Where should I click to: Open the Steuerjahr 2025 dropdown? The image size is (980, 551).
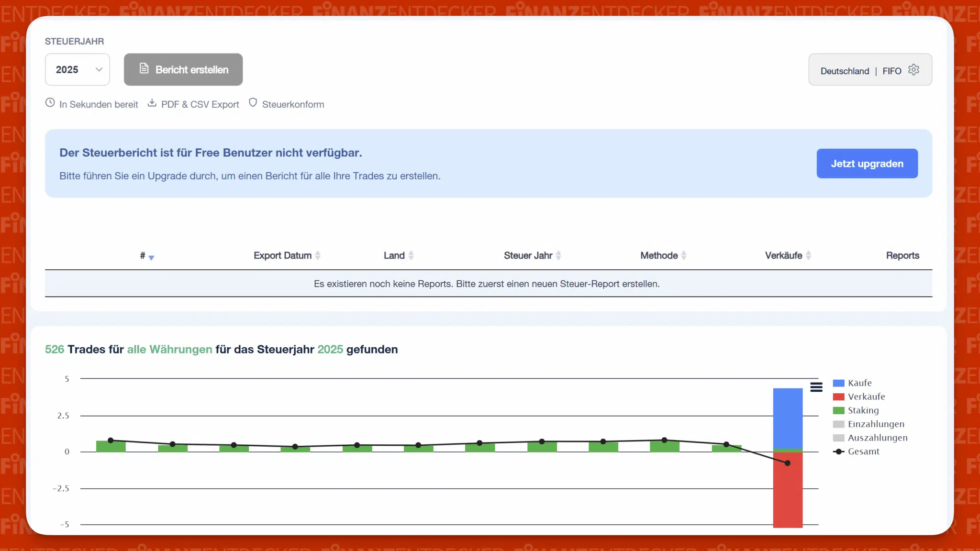point(77,69)
